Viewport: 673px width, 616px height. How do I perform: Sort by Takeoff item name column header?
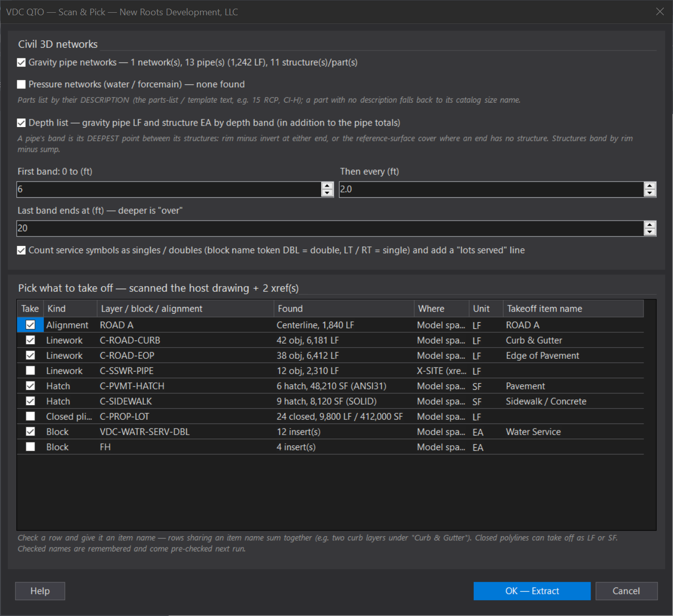573,309
